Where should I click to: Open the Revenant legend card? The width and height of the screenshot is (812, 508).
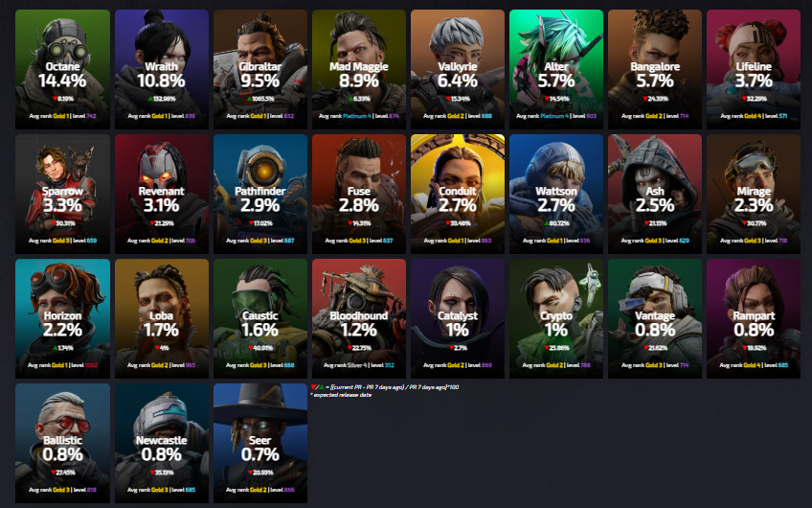(x=162, y=194)
